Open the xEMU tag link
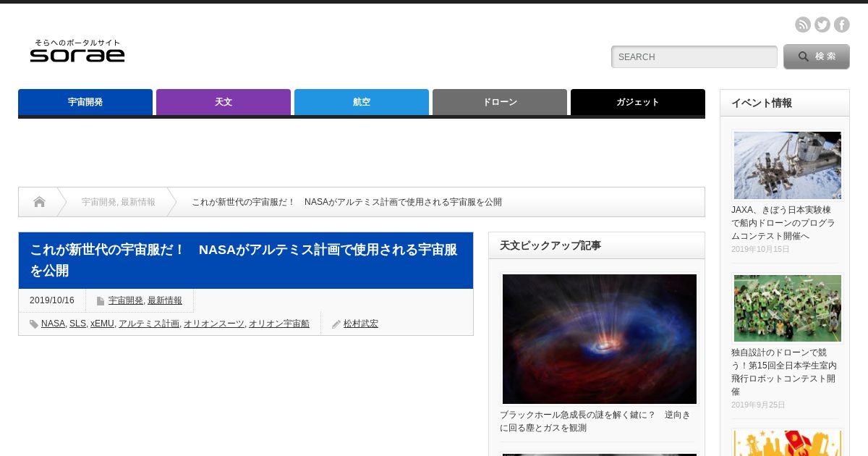The width and height of the screenshot is (868, 456). 102,324
